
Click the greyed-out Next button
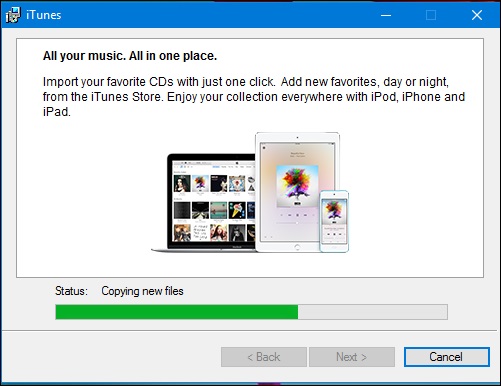352,357
